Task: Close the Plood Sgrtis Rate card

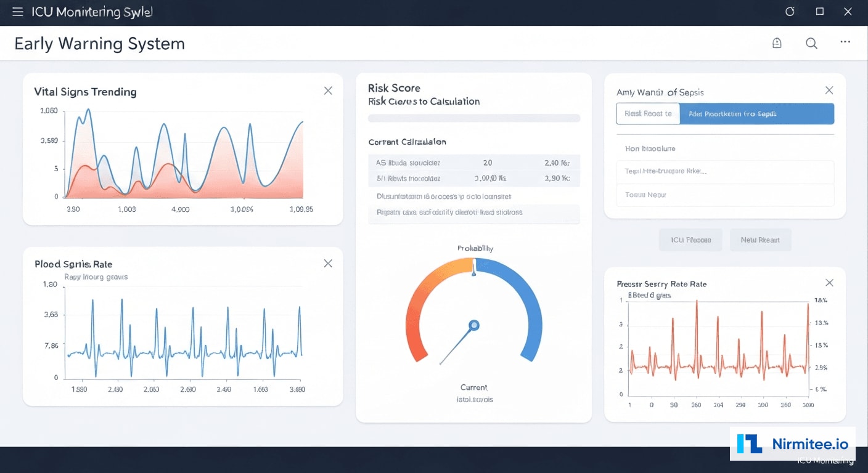Action: click(x=328, y=264)
